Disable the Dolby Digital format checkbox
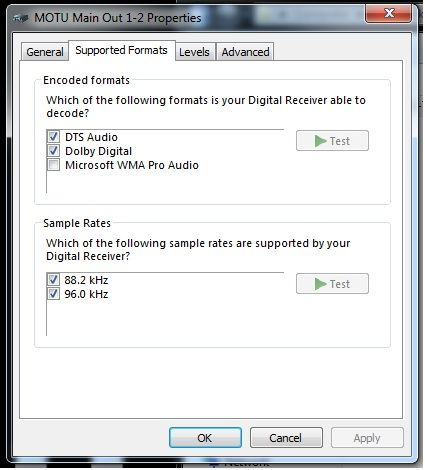 click(x=53, y=151)
